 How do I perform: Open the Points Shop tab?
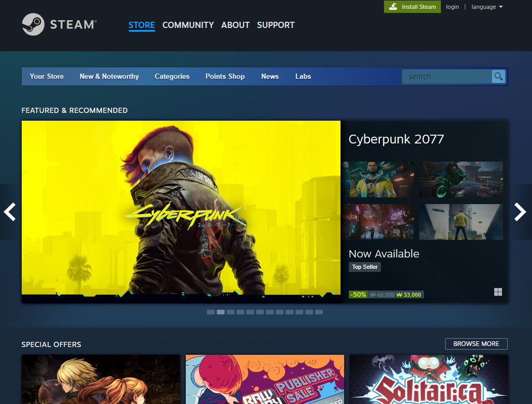[225, 77]
